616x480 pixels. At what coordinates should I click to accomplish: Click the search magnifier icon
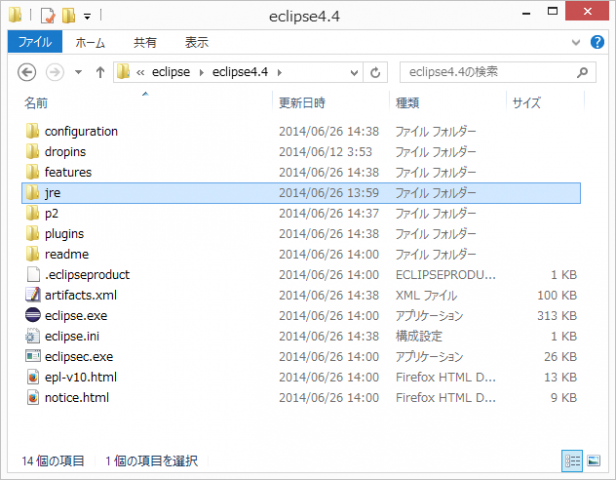pyautogui.click(x=583, y=72)
